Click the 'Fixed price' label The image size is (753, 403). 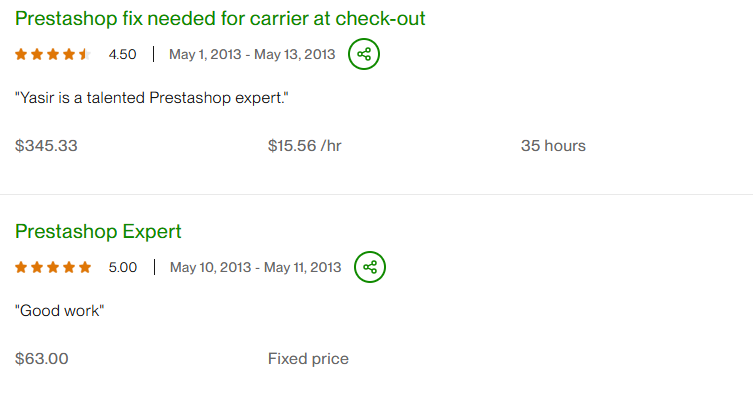[x=308, y=359]
